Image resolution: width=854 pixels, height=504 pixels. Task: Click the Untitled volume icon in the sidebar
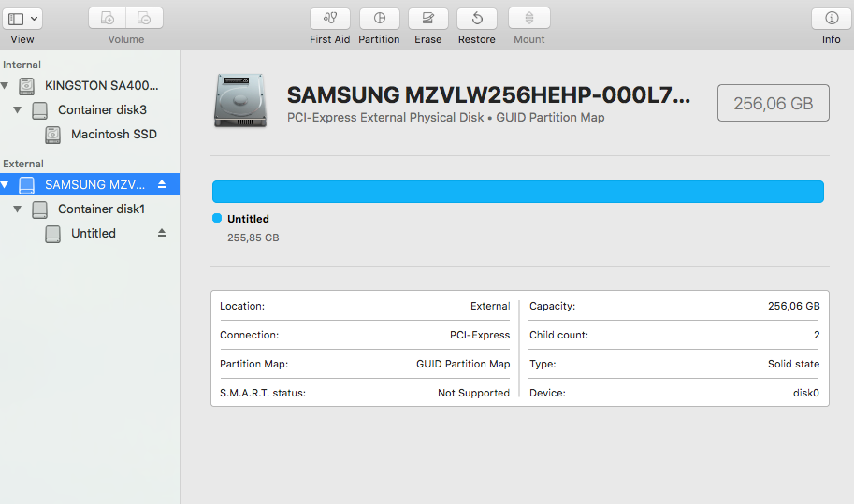tap(52, 234)
